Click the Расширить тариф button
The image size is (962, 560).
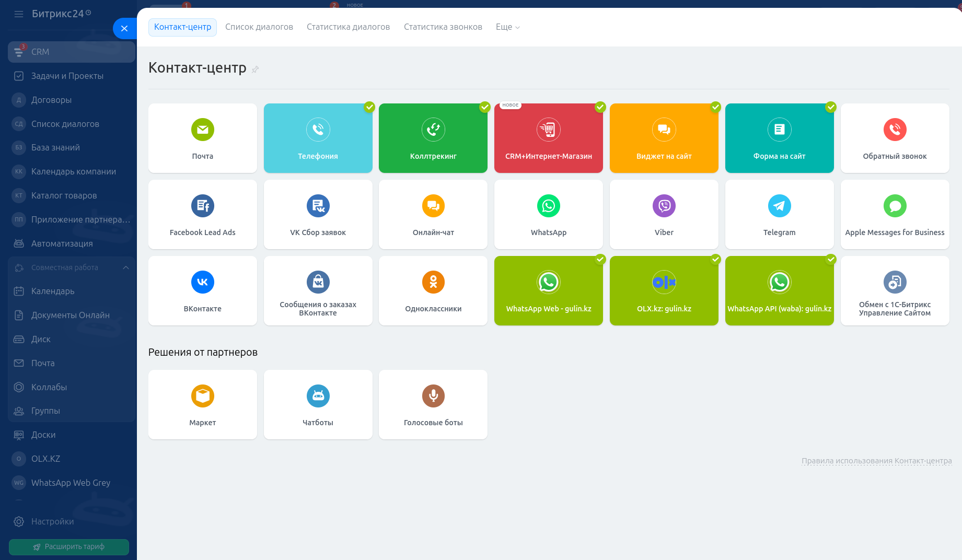[x=69, y=547]
